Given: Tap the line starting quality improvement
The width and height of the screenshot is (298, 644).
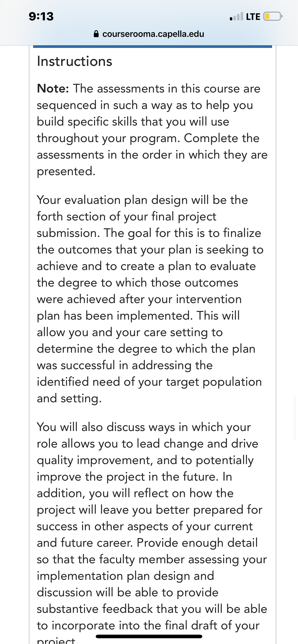Looking at the screenshot, I should point(145,460).
